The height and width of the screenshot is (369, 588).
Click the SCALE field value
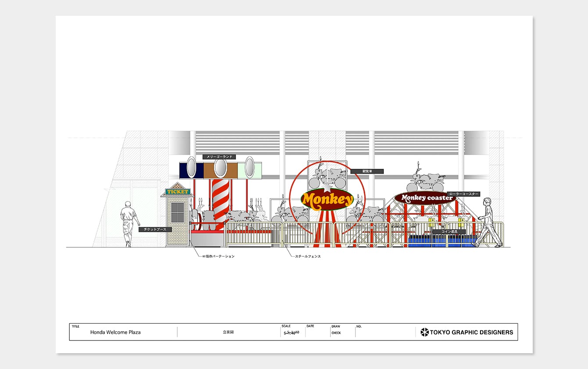click(x=291, y=333)
